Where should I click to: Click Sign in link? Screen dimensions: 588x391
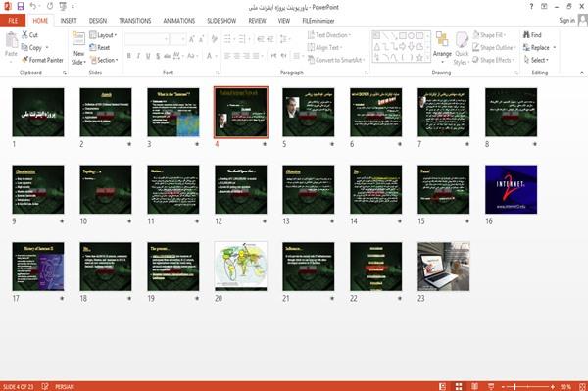[566, 21]
